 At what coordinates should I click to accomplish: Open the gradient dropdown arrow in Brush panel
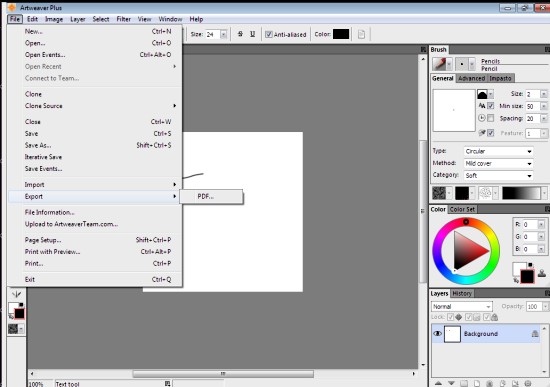[x=544, y=193]
